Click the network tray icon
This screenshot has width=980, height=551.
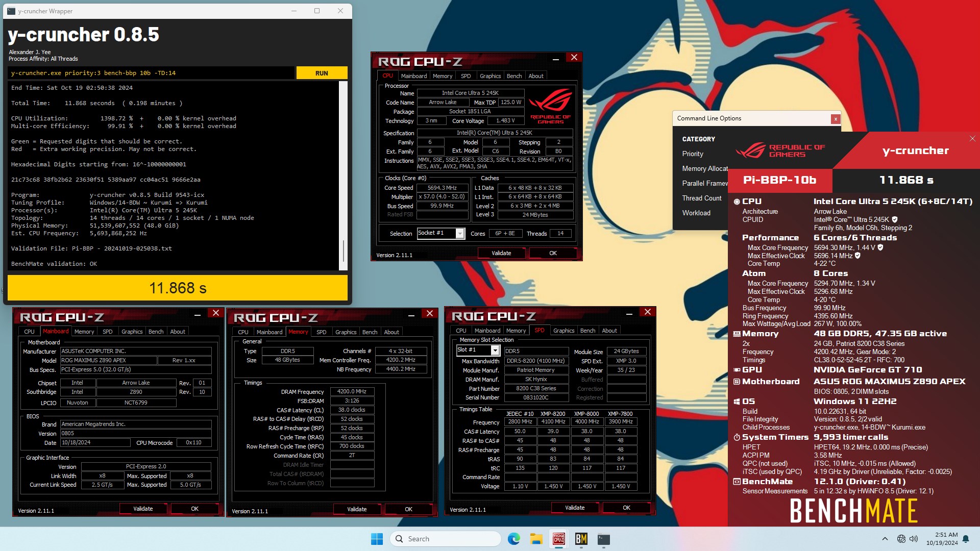[901, 539]
